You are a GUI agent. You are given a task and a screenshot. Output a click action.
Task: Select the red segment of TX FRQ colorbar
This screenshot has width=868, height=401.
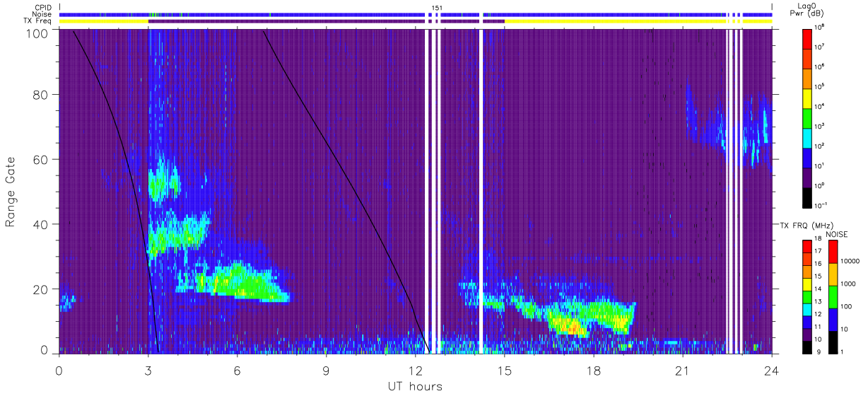point(807,247)
